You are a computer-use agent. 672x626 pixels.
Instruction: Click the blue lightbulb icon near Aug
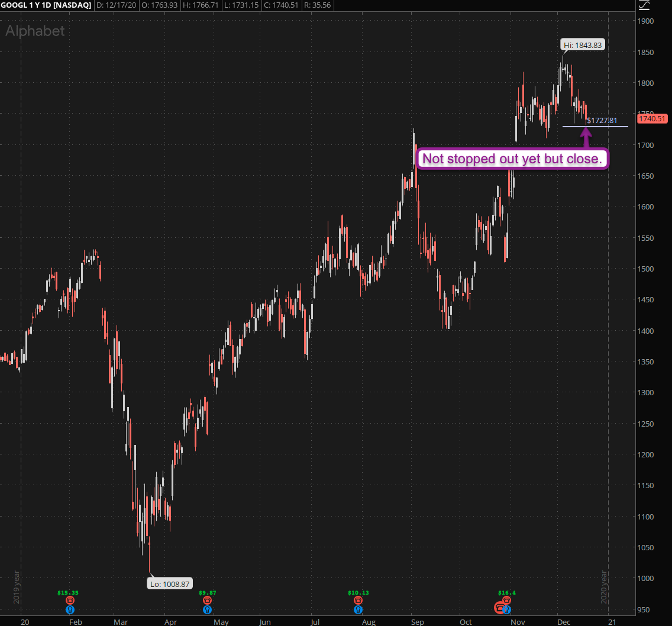click(x=358, y=609)
